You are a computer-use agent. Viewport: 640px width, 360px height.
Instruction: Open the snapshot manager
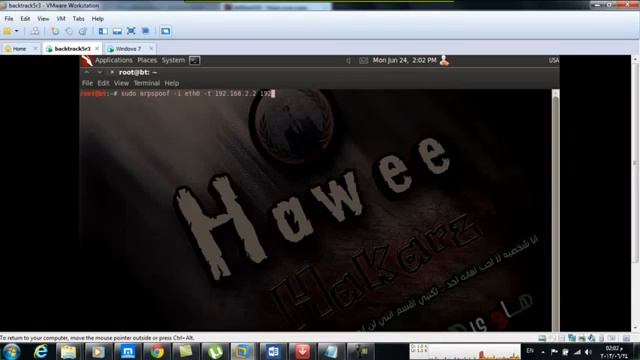pyautogui.click(x=82, y=31)
